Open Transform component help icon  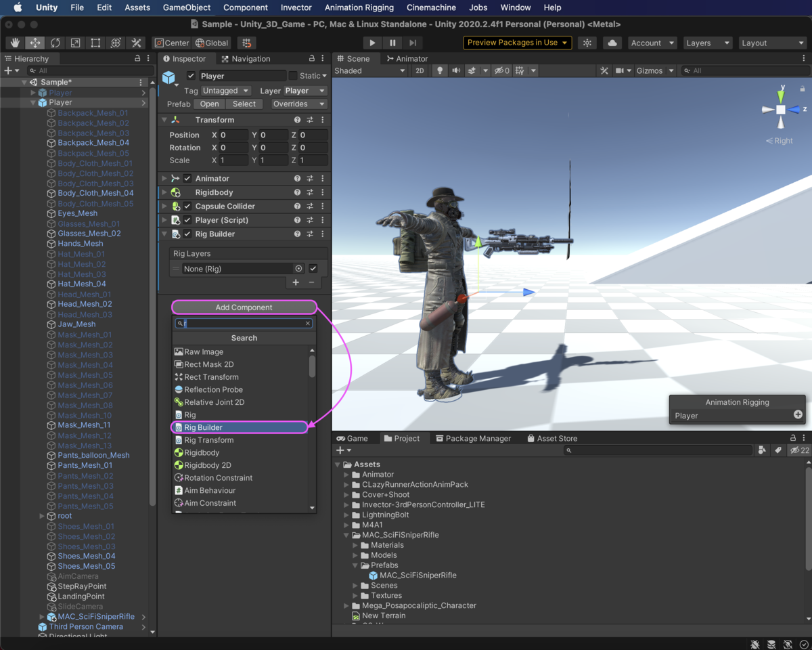[297, 120]
